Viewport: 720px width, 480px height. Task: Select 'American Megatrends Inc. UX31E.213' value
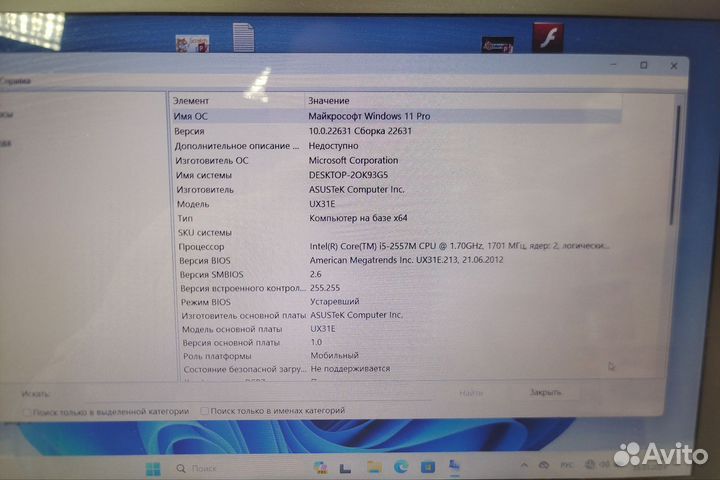[406, 260]
